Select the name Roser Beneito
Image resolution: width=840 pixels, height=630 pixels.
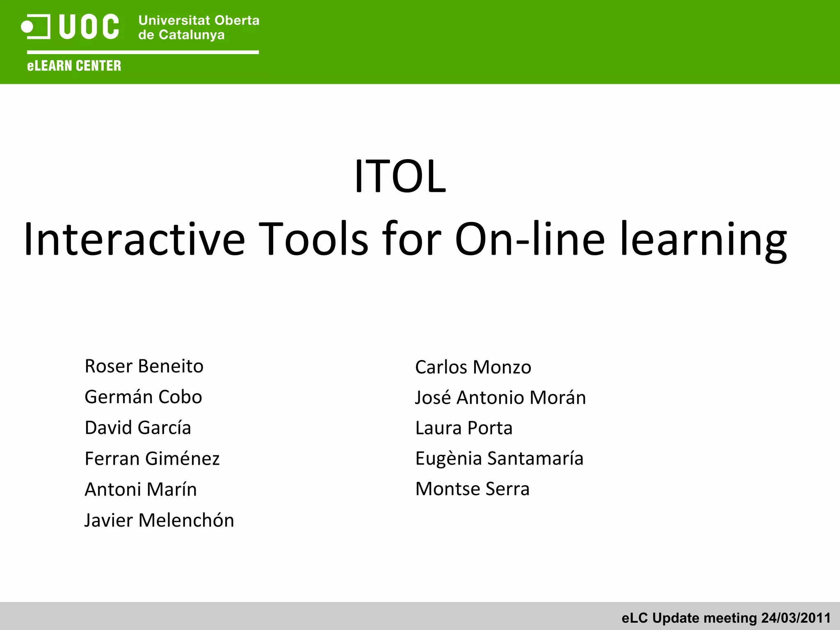coord(144,366)
